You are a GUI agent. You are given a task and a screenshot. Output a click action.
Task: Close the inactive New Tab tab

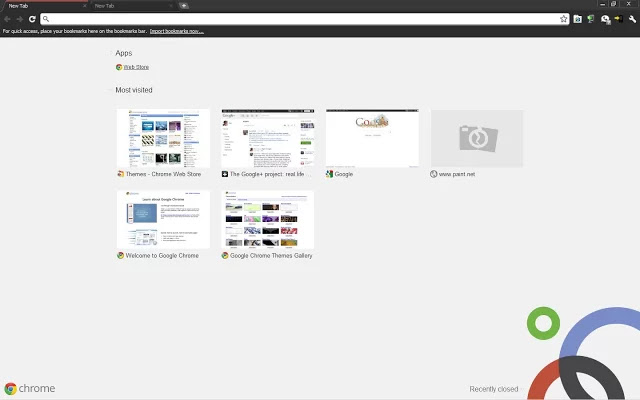pos(171,6)
